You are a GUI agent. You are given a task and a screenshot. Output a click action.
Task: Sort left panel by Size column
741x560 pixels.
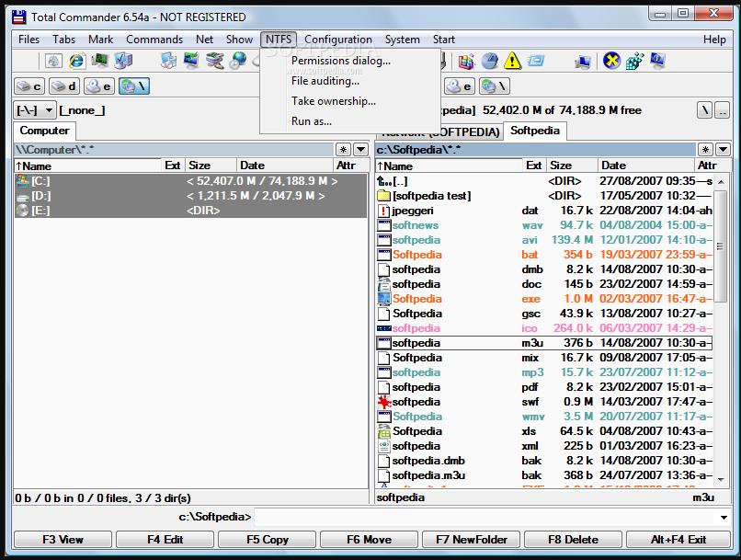point(211,166)
